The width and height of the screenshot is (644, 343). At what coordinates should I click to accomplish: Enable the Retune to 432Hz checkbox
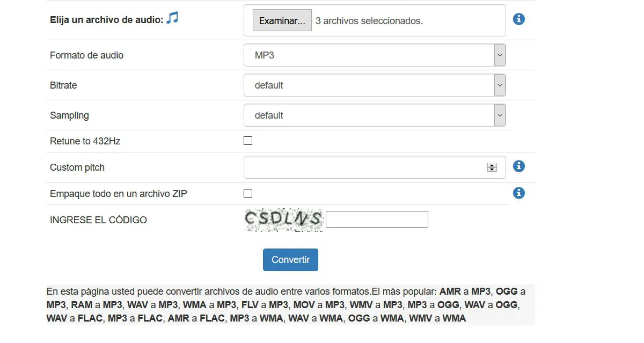point(248,141)
